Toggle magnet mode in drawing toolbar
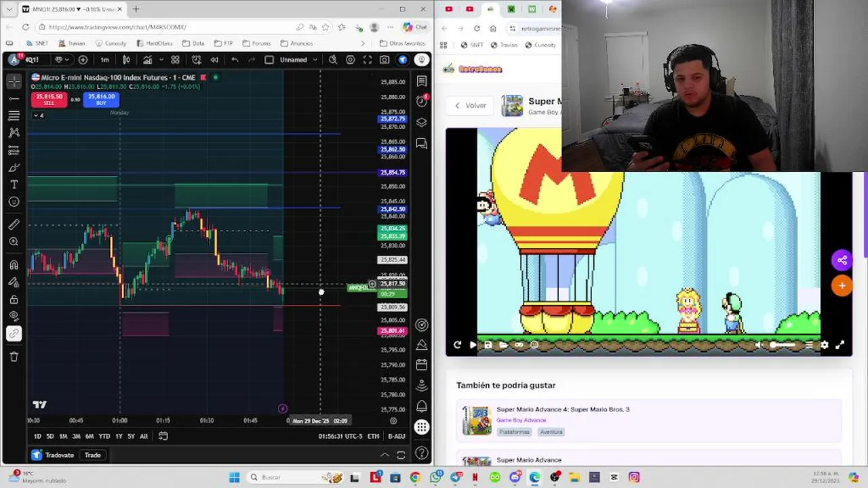Screen dimensions: 868x488 [14, 265]
